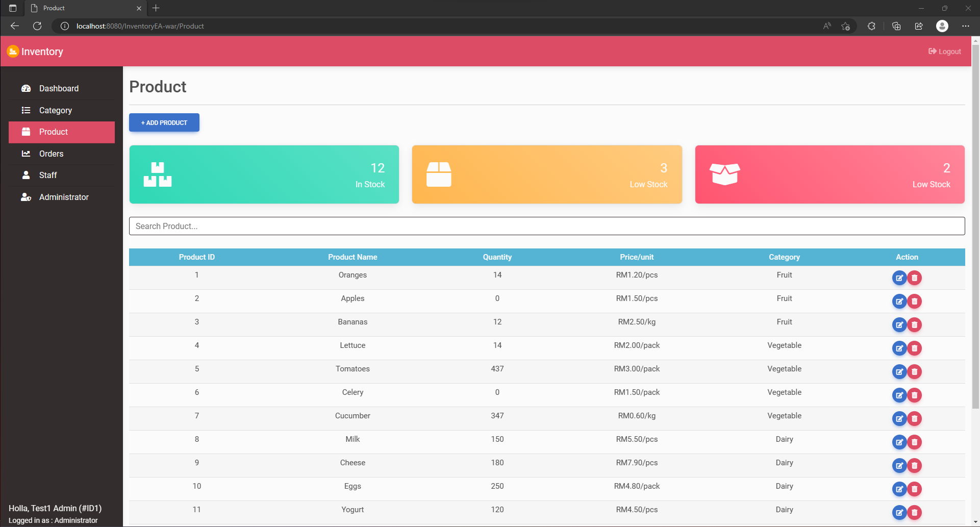Image resolution: width=980 pixels, height=527 pixels.
Task: Add this page to favorites
Action: coord(845,26)
